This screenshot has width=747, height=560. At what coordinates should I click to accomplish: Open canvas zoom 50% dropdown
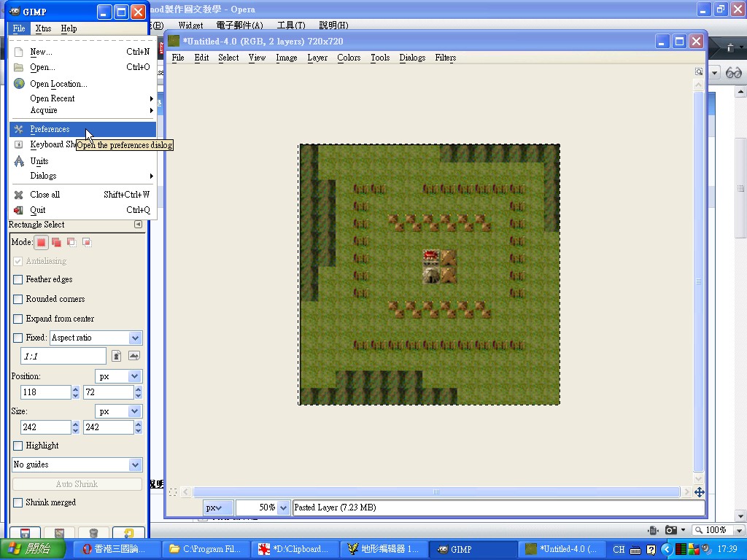[x=284, y=507]
